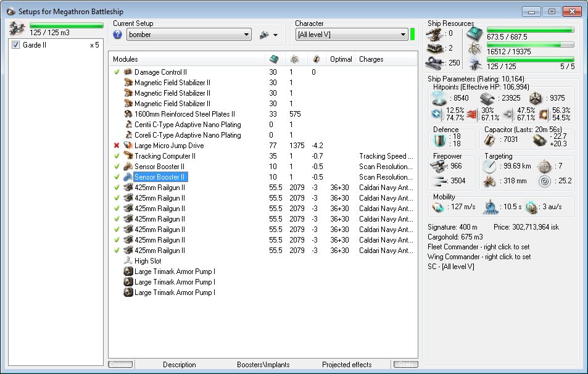The image size is (588, 374).
Task: Click the armor hitpoints icon
Action: tap(487, 98)
